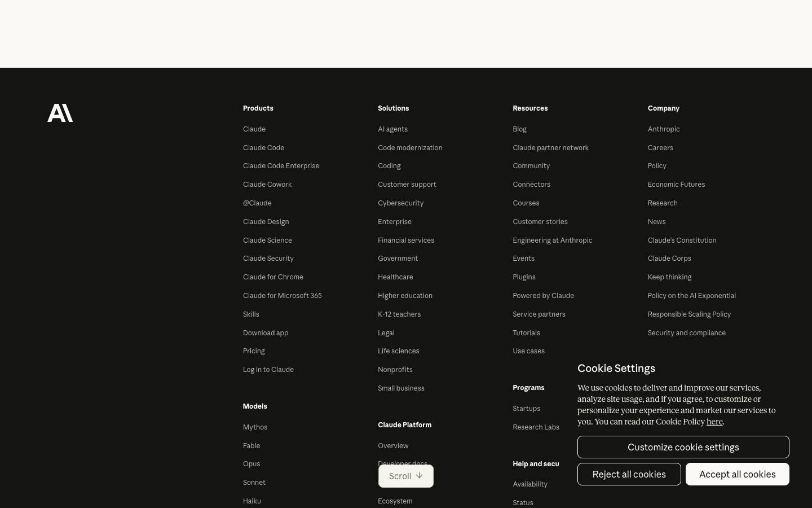Open Startups under Programs
812x508 pixels.
[526, 408]
